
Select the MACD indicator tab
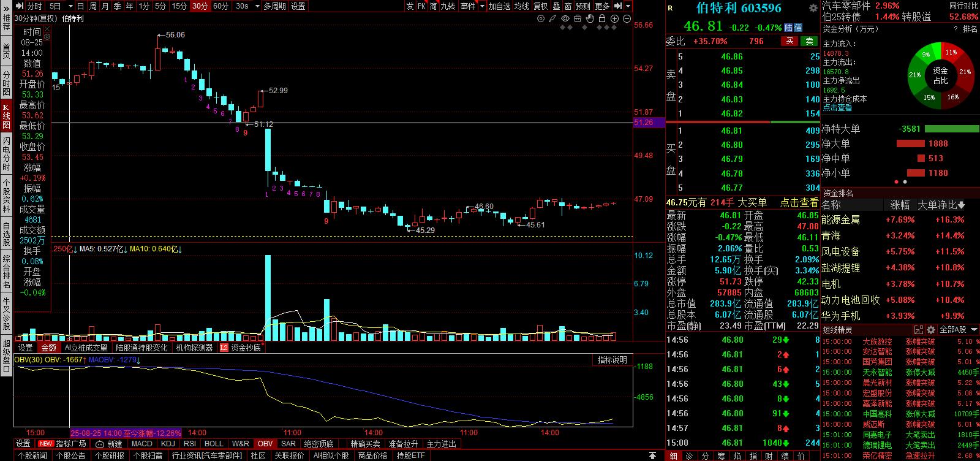[x=141, y=444]
